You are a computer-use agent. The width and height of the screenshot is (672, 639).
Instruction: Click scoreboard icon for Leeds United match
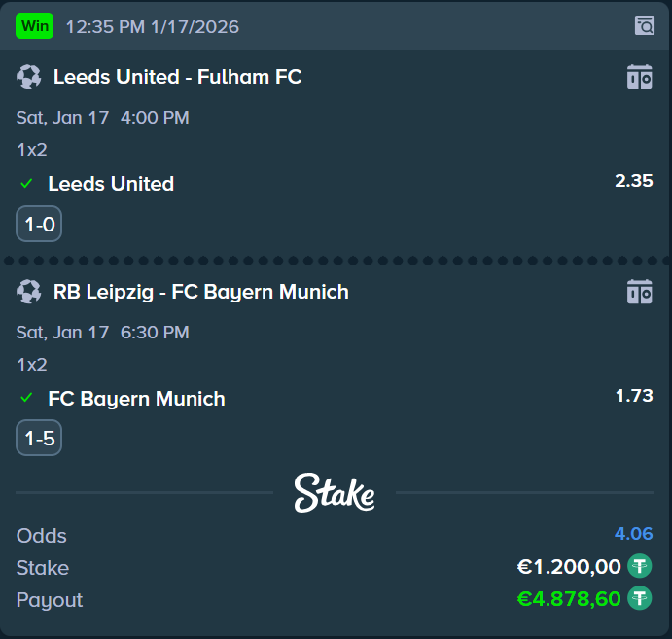tap(639, 77)
